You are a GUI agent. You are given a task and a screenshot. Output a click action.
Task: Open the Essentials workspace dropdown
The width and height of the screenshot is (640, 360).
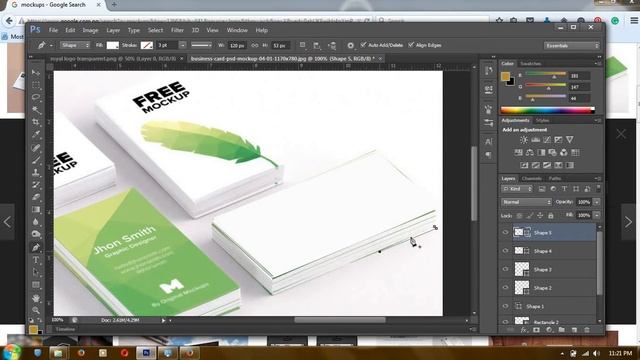pyautogui.click(x=571, y=46)
